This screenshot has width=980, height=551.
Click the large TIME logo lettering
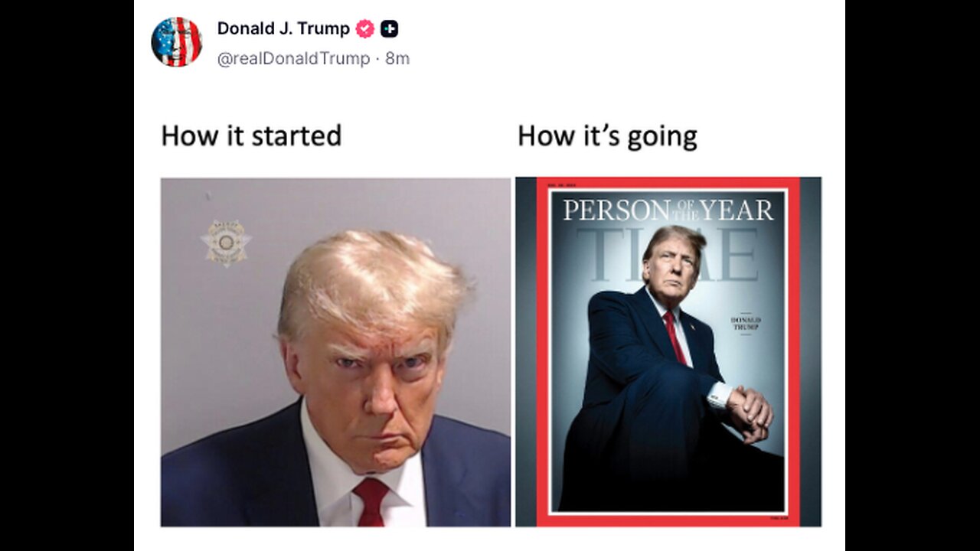point(668,254)
